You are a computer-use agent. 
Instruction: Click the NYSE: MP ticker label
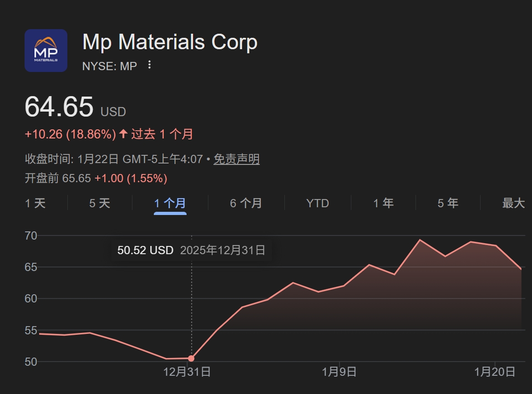[110, 66]
